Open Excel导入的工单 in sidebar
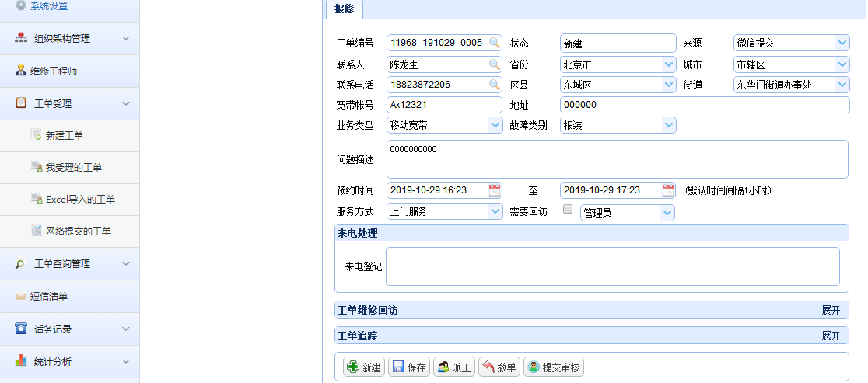The height and width of the screenshot is (383, 868). tap(79, 200)
